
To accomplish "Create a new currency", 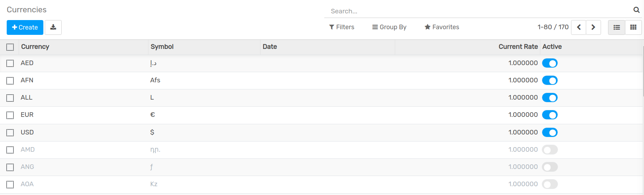I will click(x=25, y=27).
